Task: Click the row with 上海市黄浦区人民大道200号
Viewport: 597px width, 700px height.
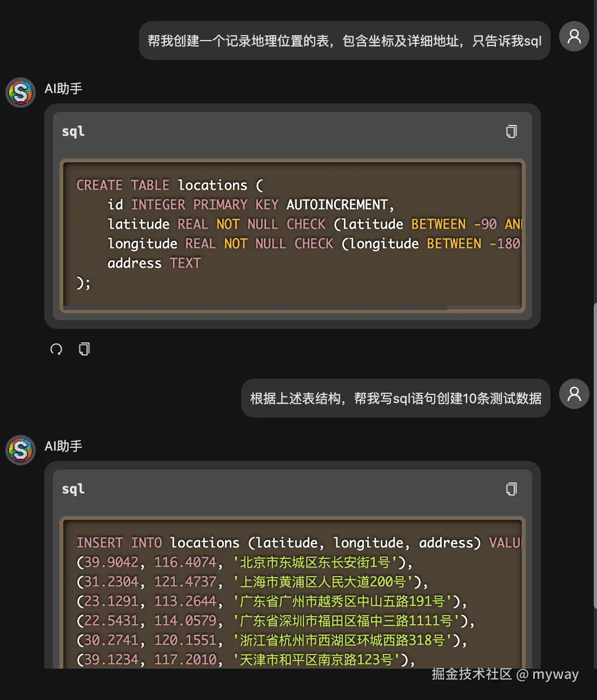Action: tap(253, 582)
